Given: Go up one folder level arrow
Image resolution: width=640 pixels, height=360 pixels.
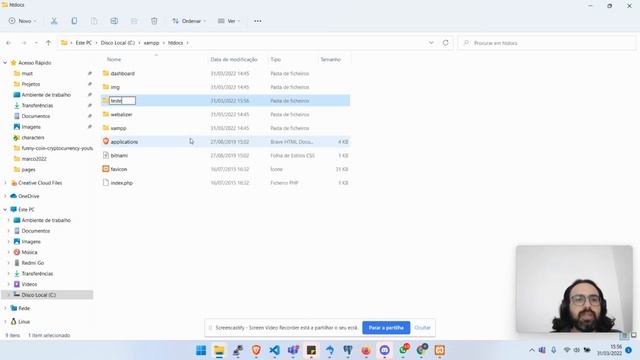Looking at the screenshot, I should 48,43.
